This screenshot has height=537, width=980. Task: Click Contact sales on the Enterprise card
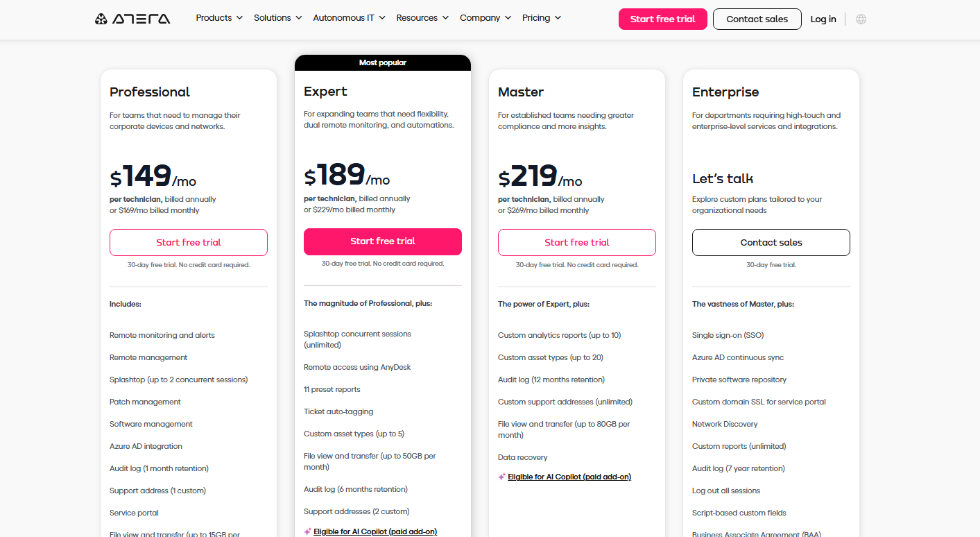(771, 242)
